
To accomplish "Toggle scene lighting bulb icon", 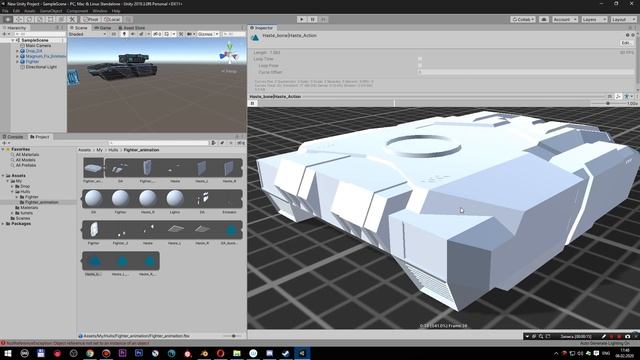I will tap(124, 34).
